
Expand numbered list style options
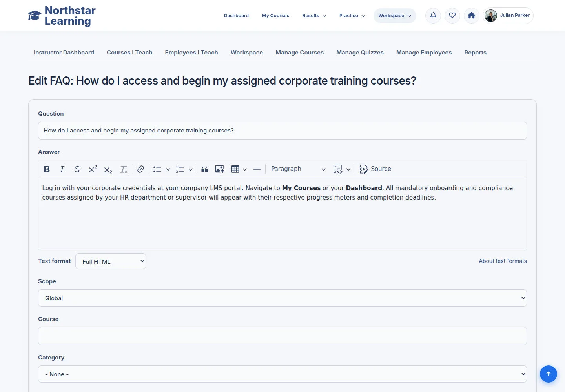(190, 169)
